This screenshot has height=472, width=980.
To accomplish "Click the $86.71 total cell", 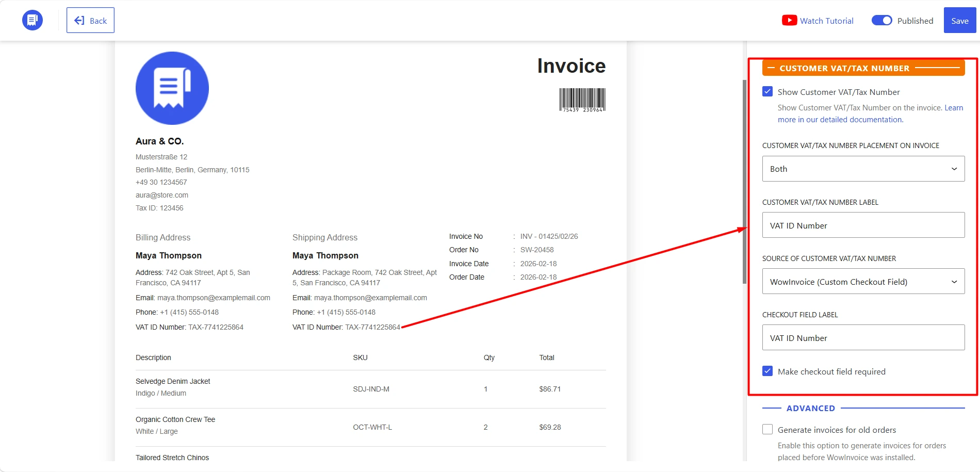I will tap(550, 389).
